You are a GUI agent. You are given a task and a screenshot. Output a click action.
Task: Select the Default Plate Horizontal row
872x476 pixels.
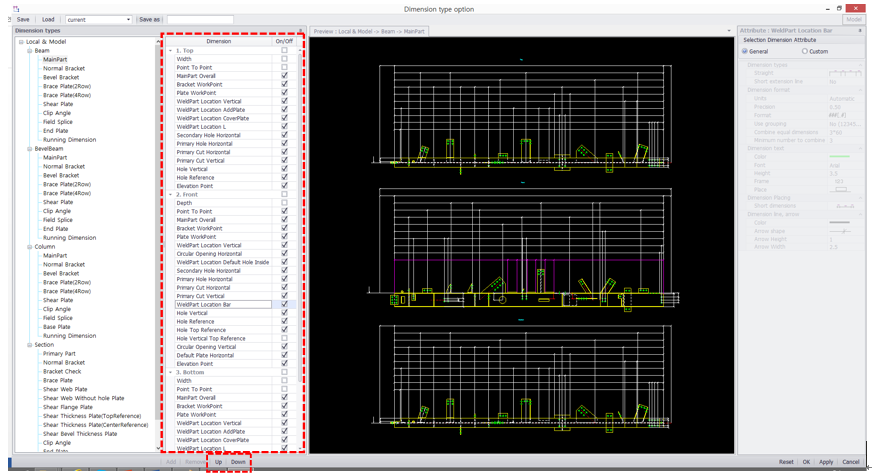(x=223, y=355)
